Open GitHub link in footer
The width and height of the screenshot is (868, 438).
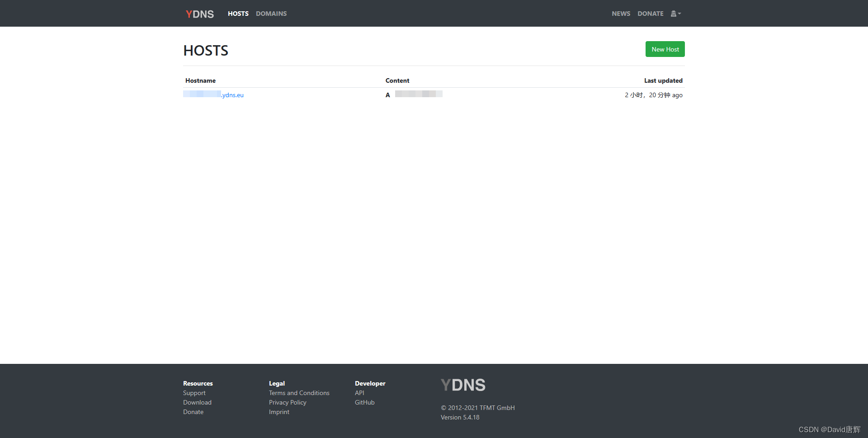pos(365,402)
